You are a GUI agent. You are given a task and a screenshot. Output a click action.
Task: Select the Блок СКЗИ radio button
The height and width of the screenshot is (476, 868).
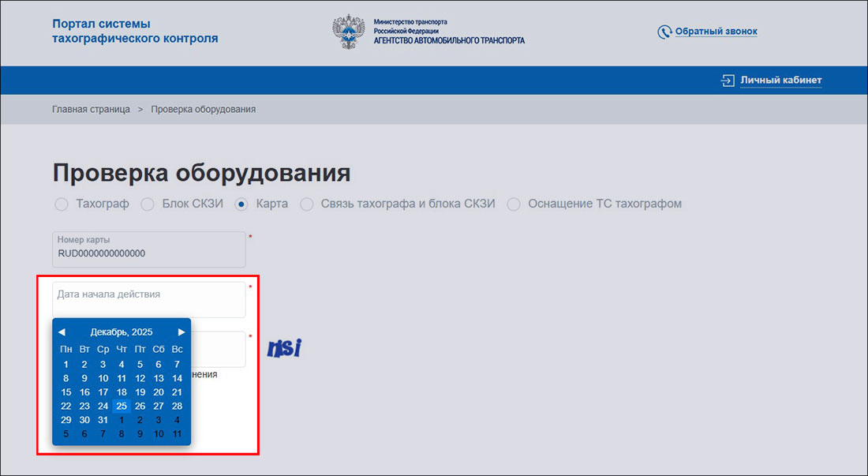tap(148, 204)
